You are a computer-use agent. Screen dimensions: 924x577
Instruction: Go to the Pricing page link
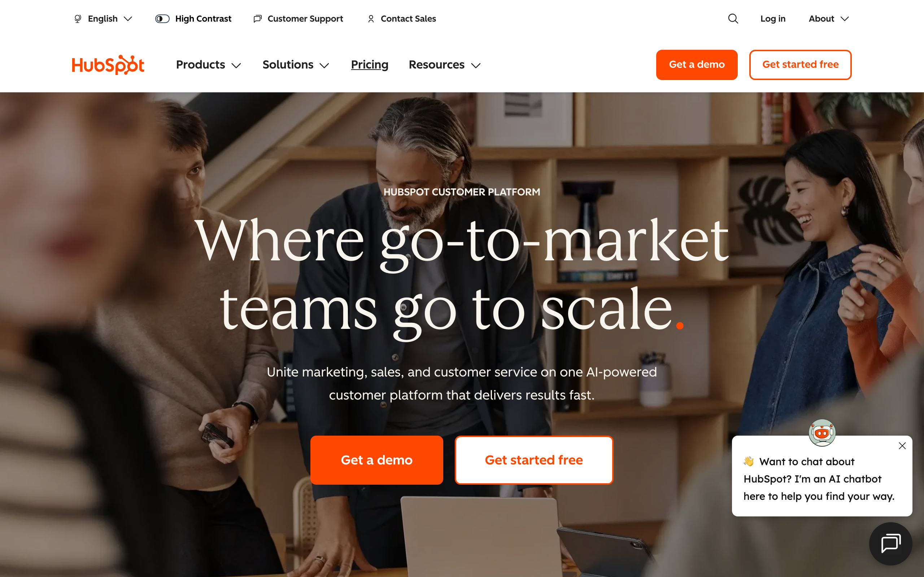click(370, 65)
